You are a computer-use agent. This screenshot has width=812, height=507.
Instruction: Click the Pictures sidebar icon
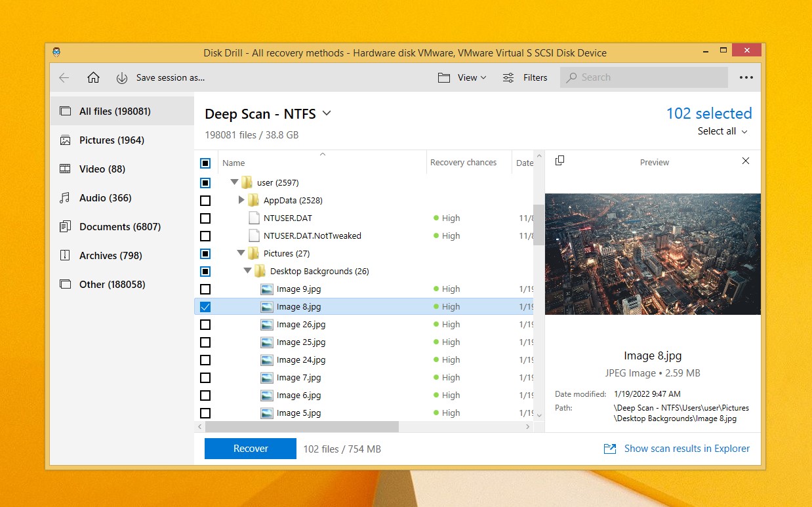65,140
